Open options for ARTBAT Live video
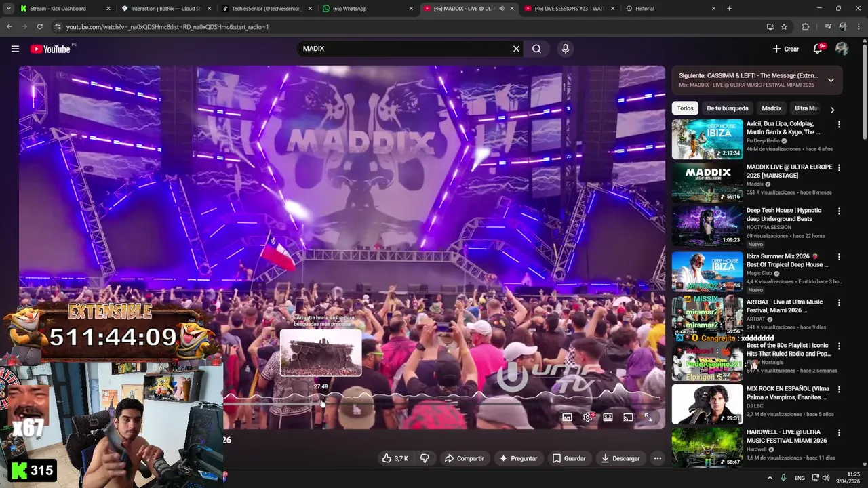Image resolution: width=868 pixels, height=488 pixels. pos(839,302)
